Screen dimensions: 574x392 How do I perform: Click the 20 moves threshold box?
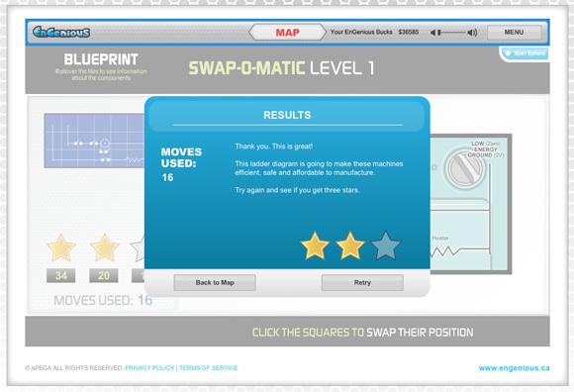pyautogui.click(x=104, y=275)
